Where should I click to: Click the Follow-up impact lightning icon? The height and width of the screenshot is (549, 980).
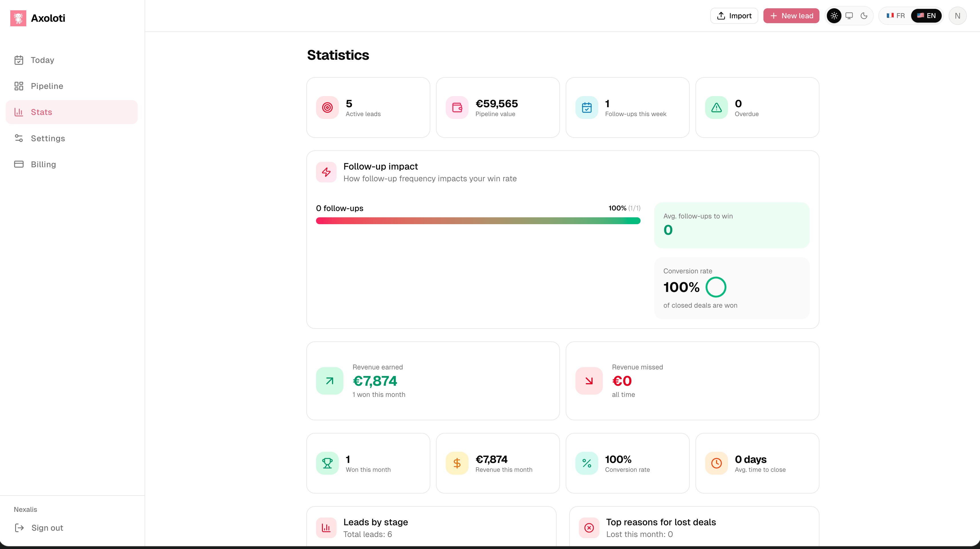click(326, 172)
